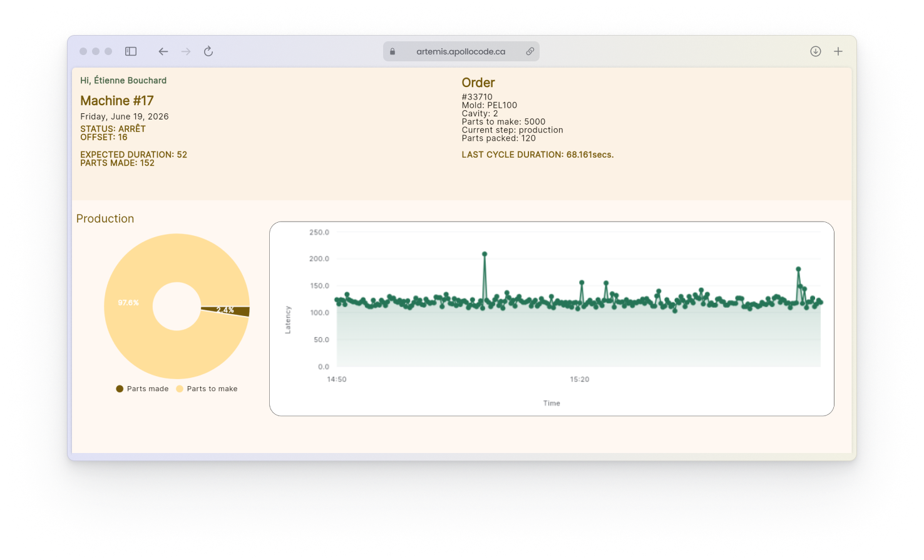Click EXPECTED DURATION: 52 text
The image size is (924, 560).
pyautogui.click(x=133, y=155)
